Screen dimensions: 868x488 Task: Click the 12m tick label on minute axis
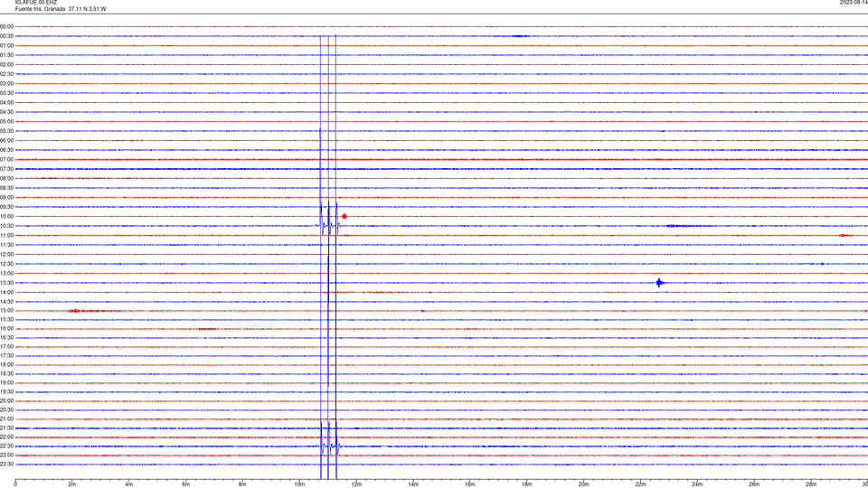[356, 484]
